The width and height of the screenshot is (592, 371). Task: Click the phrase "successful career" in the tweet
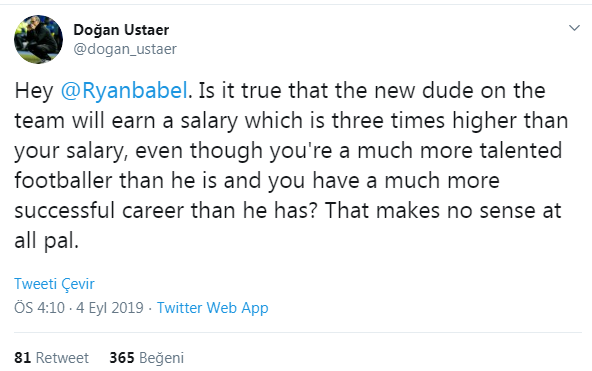click(99, 210)
